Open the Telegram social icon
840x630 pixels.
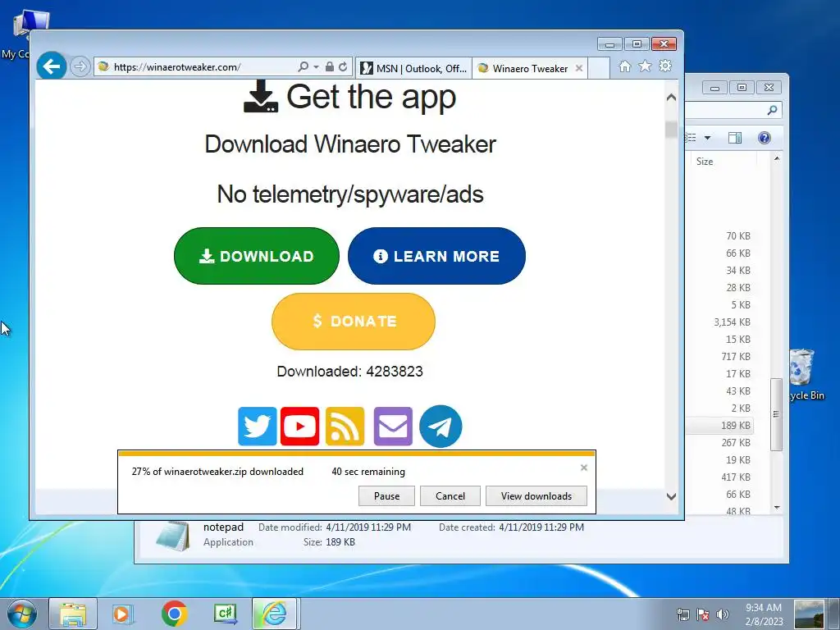pos(441,427)
